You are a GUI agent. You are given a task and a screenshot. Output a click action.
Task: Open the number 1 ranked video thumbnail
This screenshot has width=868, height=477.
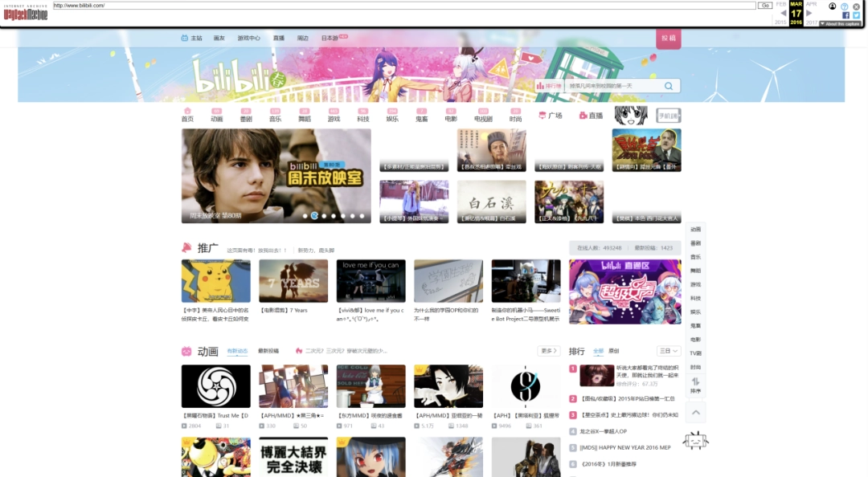tap(596, 375)
